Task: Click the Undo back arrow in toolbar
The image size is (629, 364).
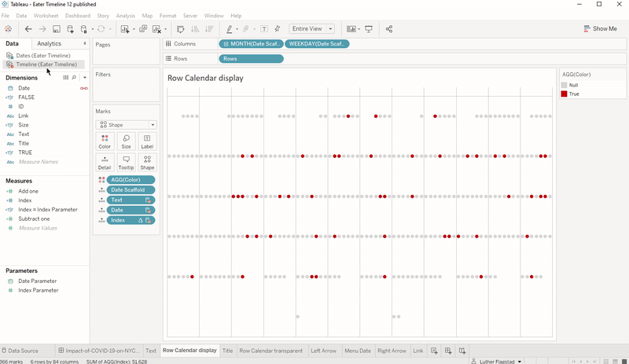Action: pos(28,29)
